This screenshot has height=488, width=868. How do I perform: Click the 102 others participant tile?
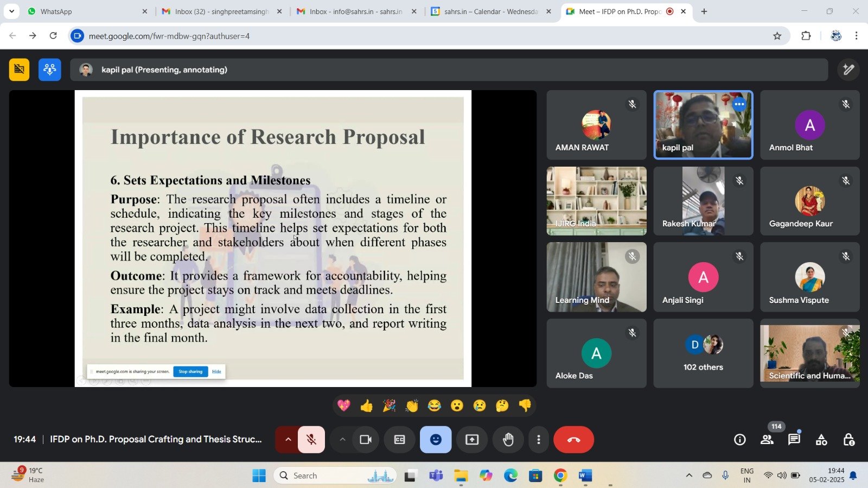703,353
